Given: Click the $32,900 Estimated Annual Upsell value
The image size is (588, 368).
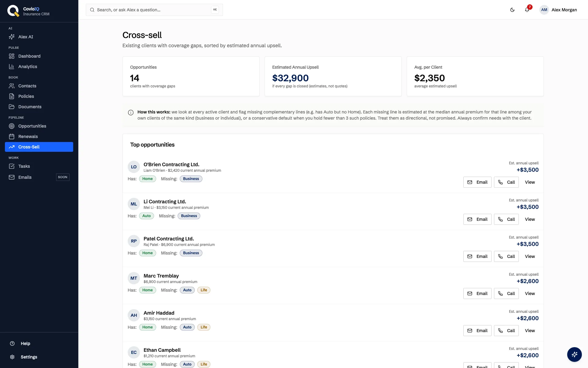Looking at the screenshot, I should 290,78.
